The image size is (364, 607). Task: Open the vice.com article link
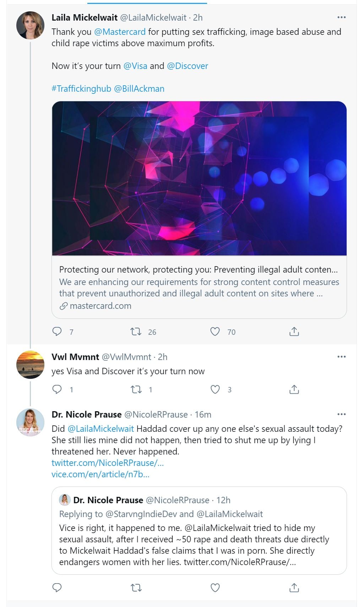pyautogui.click(x=100, y=474)
